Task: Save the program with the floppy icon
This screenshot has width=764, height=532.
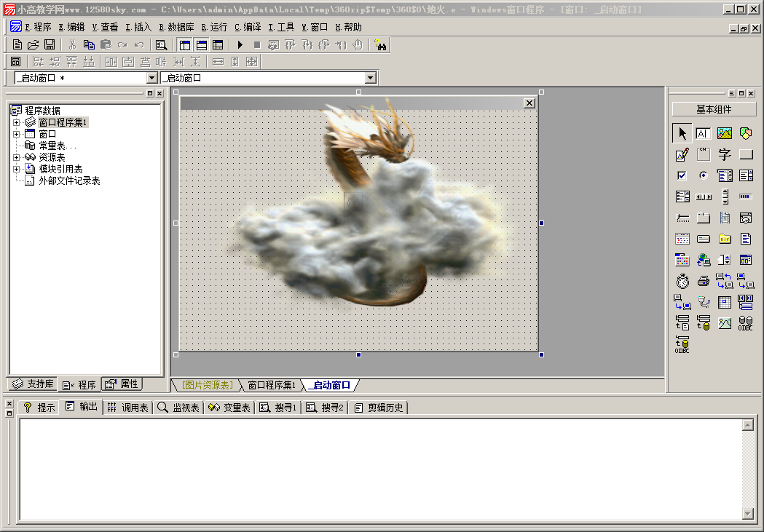Action: (50, 45)
